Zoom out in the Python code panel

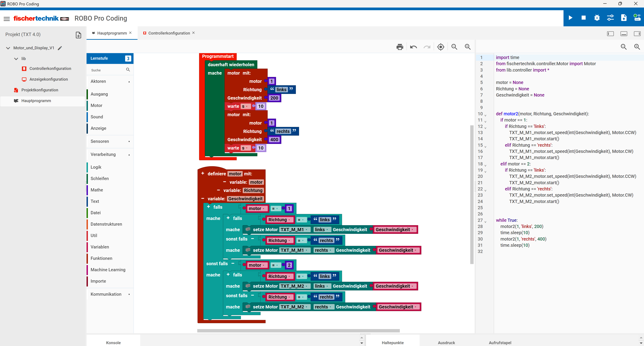click(624, 47)
